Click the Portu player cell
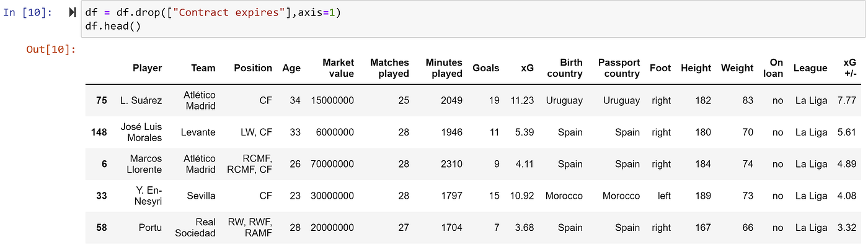The width and height of the screenshot is (868, 250). click(x=150, y=227)
